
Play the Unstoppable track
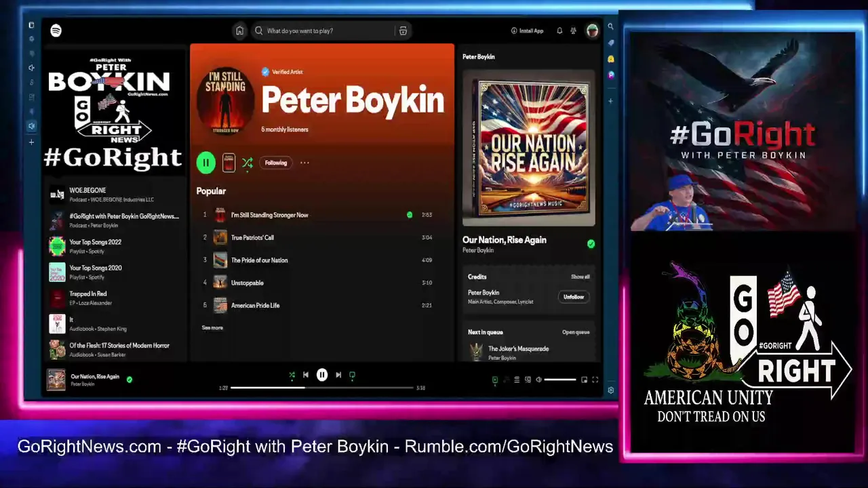[x=248, y=283]
